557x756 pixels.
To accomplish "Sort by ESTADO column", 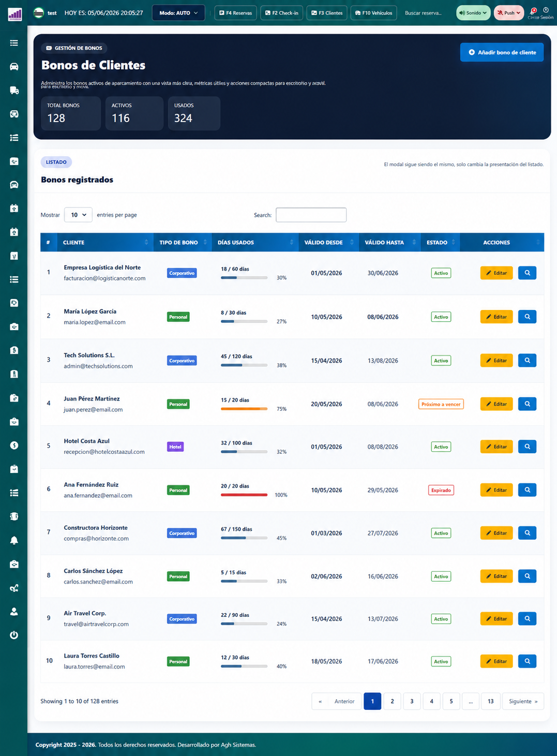I will 454,242.
